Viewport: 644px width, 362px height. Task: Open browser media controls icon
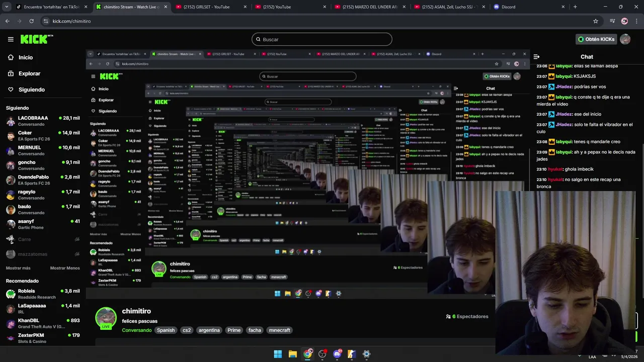tap(612, 21)
